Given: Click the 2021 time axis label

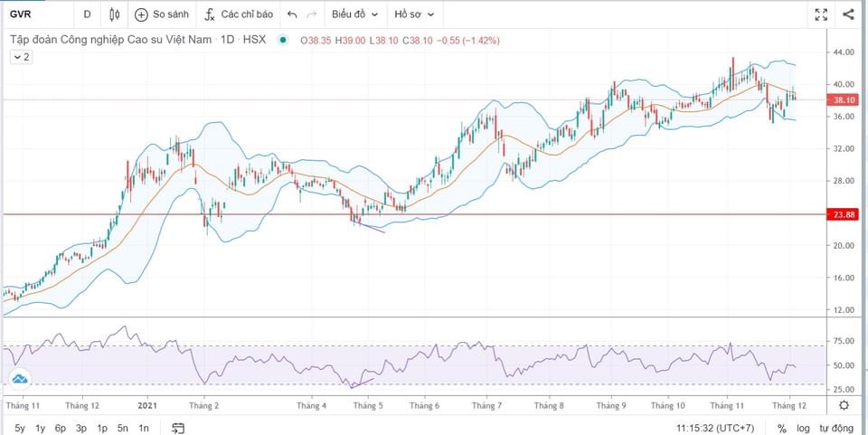Looking at the screenshot, I should pyautogui.click(x=147, y=406).
